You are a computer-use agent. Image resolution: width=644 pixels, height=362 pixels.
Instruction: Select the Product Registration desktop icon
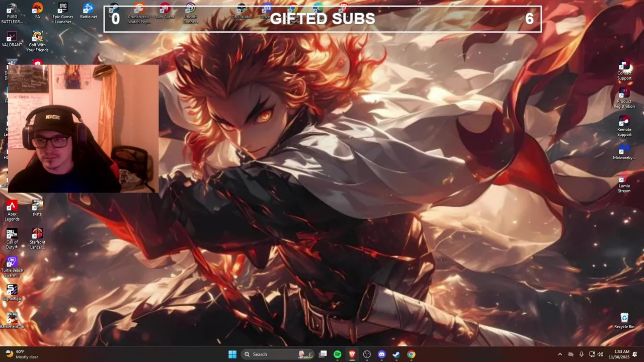pyautogui.click(x=624, y=99)
